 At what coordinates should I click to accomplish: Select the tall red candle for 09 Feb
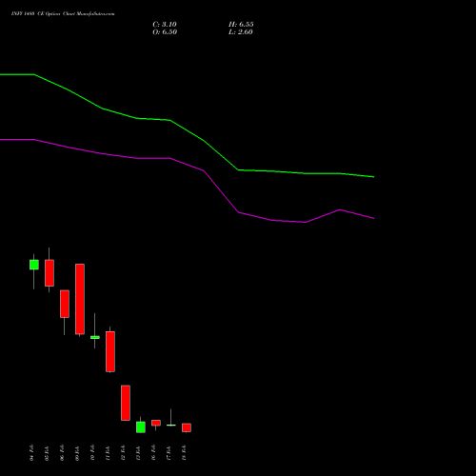pos(80,299)
